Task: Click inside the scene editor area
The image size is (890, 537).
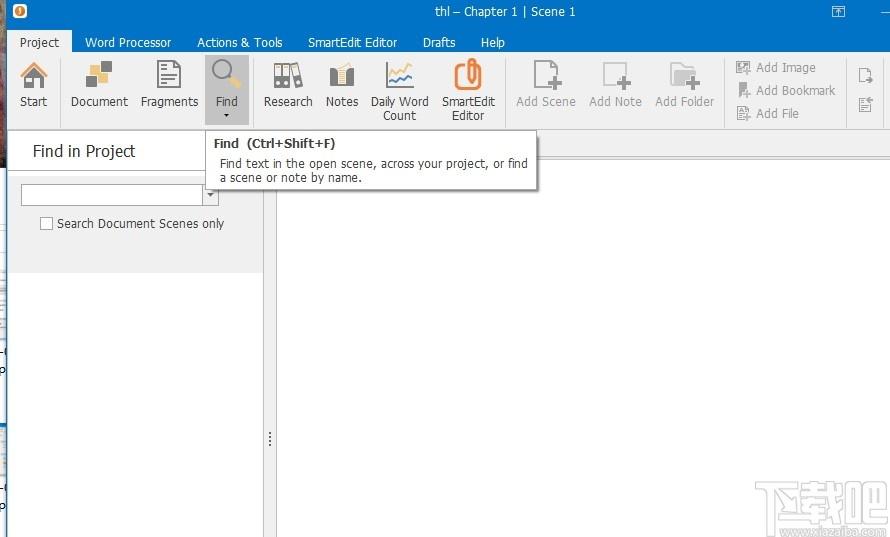Action: pyautogui.click(x=583, y=346)
